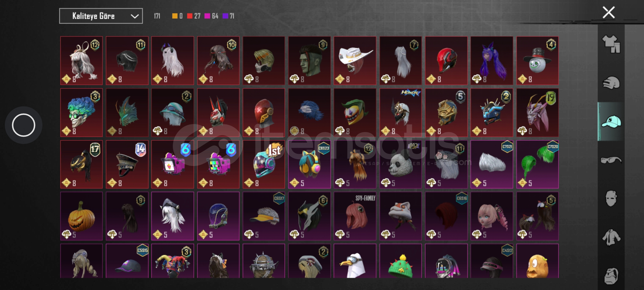This screenshot has width=644, height=290.
Task: Select the white cowboy hat item
Action: click(355, 61)
